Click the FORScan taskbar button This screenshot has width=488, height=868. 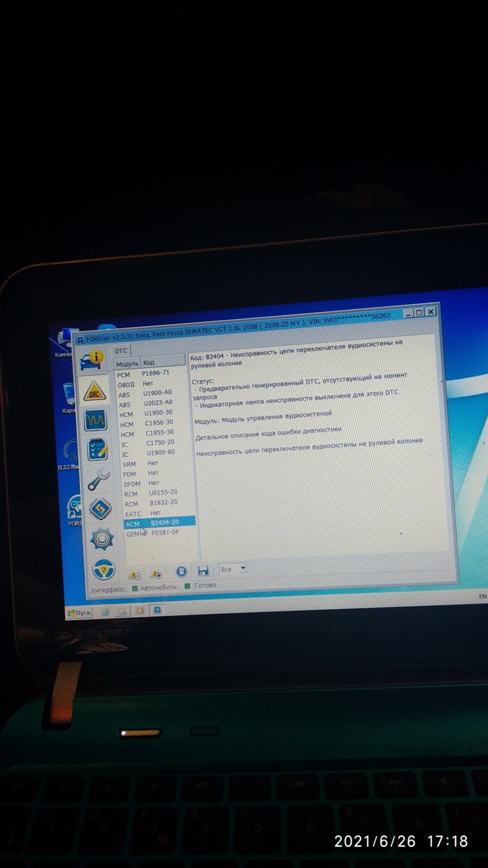tap(157, 610)
